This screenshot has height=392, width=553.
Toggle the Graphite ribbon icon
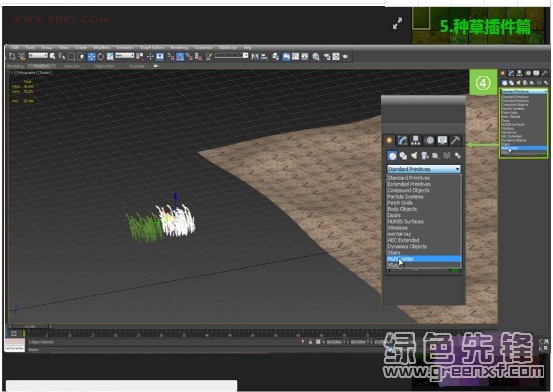[x=286, y=56]
